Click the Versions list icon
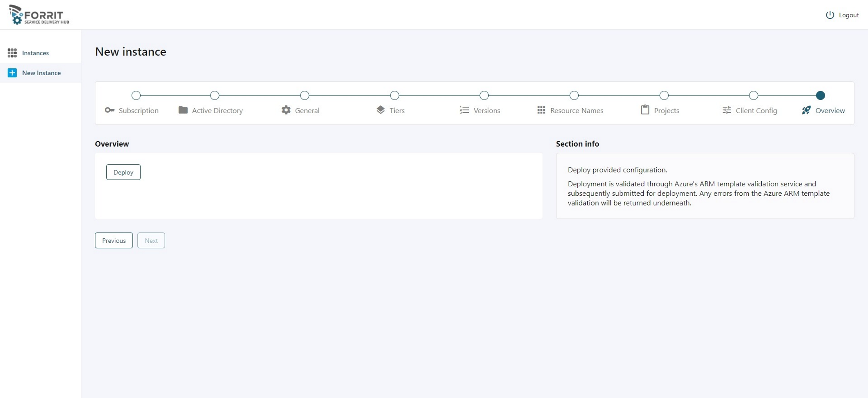868x398 pixels. (x=464, y=110)
